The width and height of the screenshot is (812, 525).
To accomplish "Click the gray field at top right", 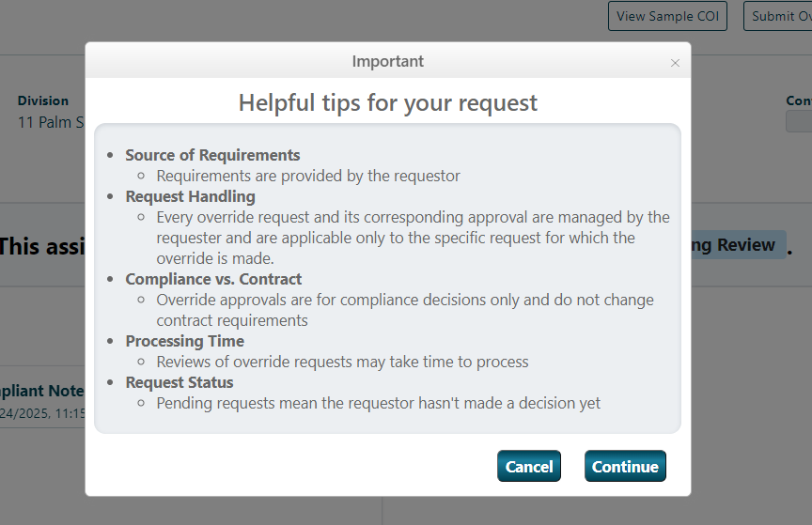I will (x=799, y=121).
